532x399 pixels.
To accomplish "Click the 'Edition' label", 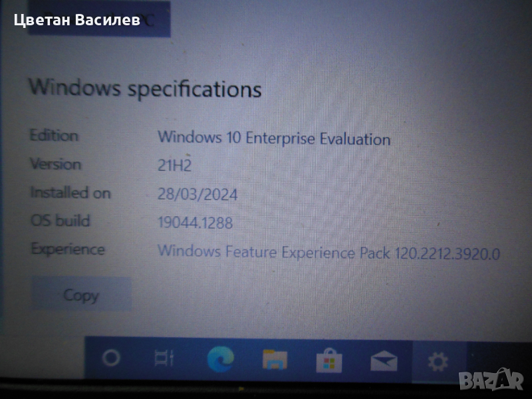I will (x=55, y=136).
